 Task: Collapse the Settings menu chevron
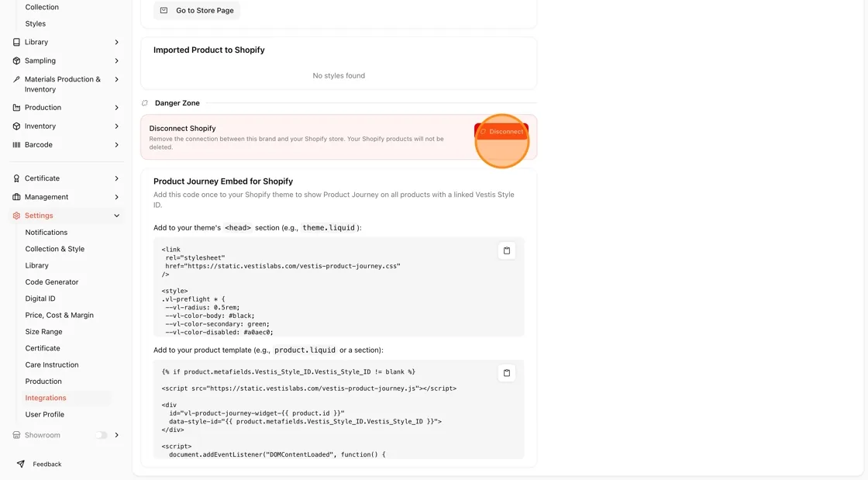click(x=117, y=216)
